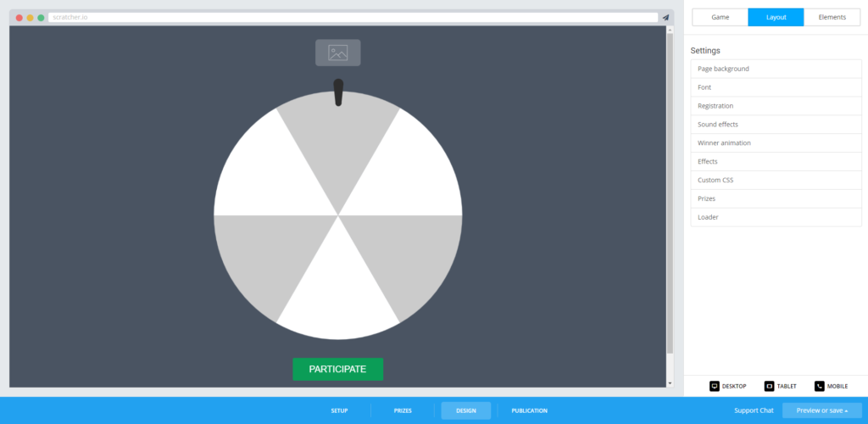The image size is (868, 424).
Task: Click the green PARTICIPATE button
Action: (337, 369)
